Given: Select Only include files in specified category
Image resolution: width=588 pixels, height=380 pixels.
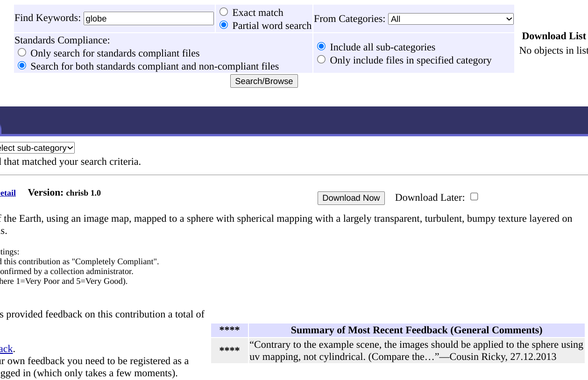Looking at the screenshot, I should tap(321, 60).
